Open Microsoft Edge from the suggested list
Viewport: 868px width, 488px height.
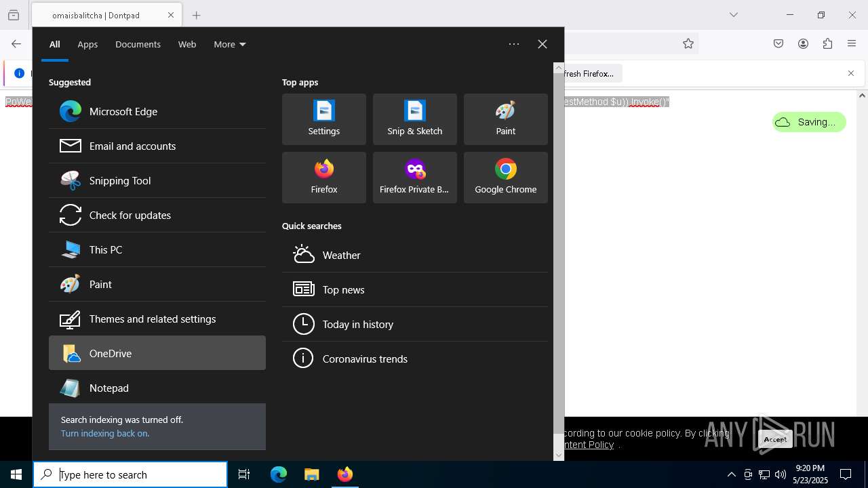pos(157,111)
